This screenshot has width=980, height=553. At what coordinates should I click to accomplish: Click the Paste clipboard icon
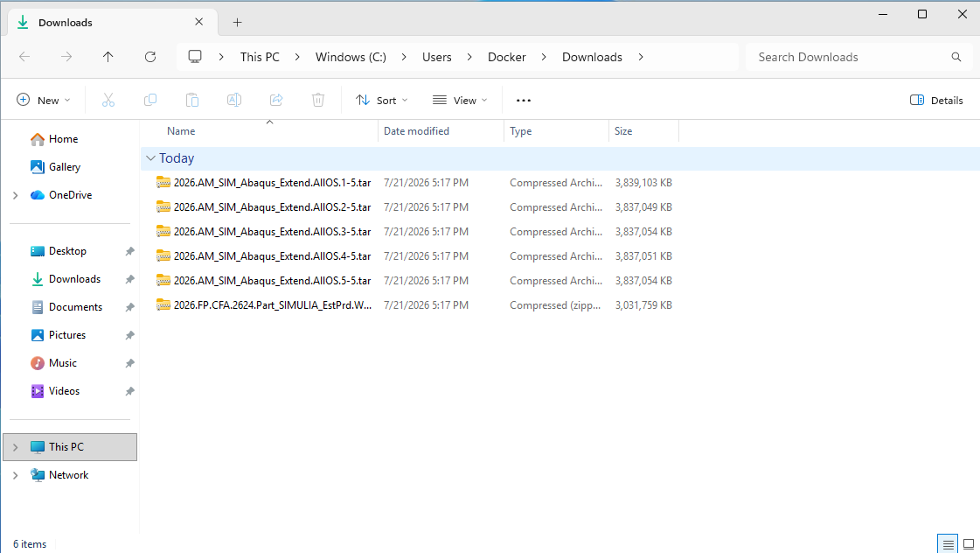tap(191, 100)
